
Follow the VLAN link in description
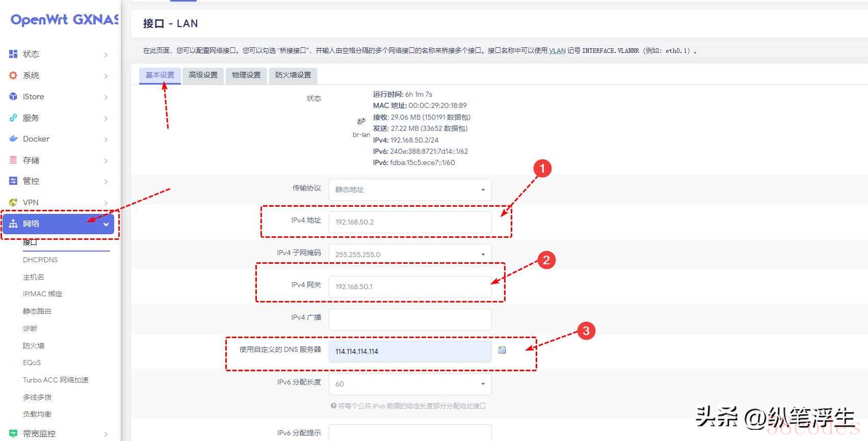(x=557, y=51)
